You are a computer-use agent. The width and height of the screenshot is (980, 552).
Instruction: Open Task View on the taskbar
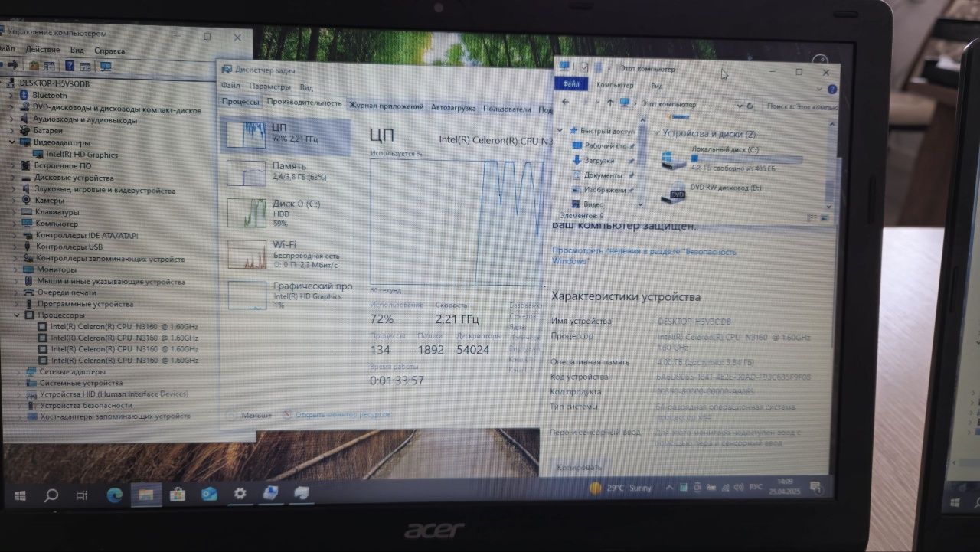(x=82, y=495)
